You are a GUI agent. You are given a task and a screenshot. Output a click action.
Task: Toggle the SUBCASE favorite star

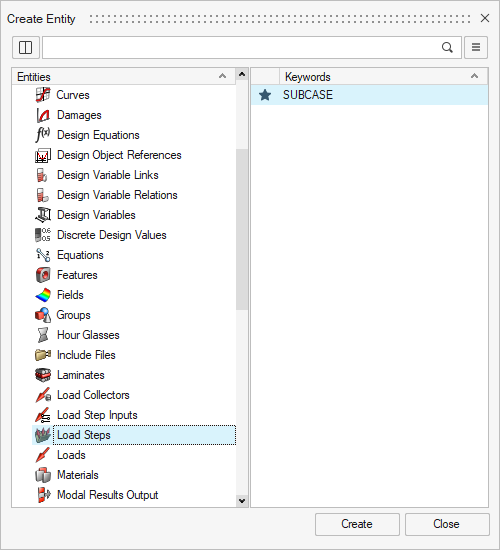click(265, 95)
